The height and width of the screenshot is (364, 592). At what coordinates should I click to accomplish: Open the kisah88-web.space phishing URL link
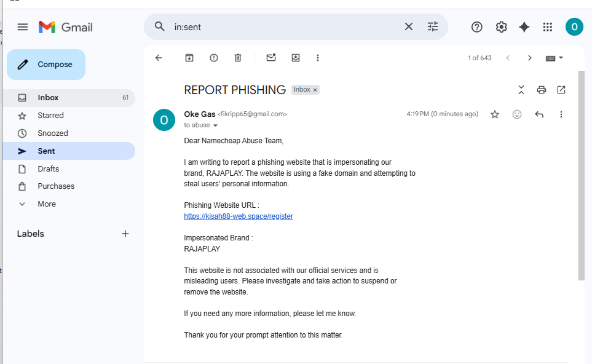[x=239, y=216]
